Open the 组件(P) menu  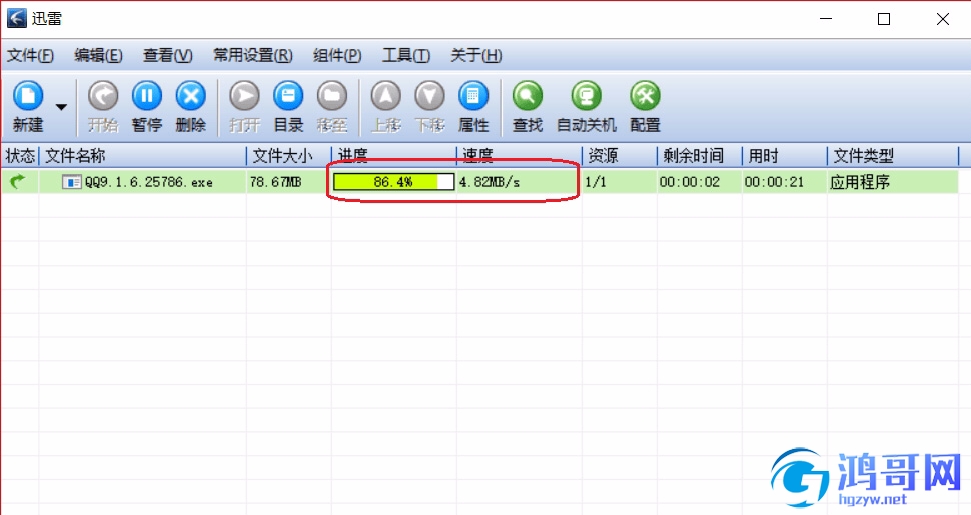point(337,56)
